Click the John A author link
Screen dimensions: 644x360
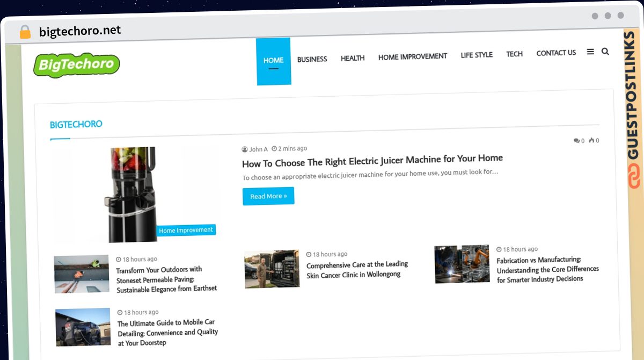tap(258, 149)
